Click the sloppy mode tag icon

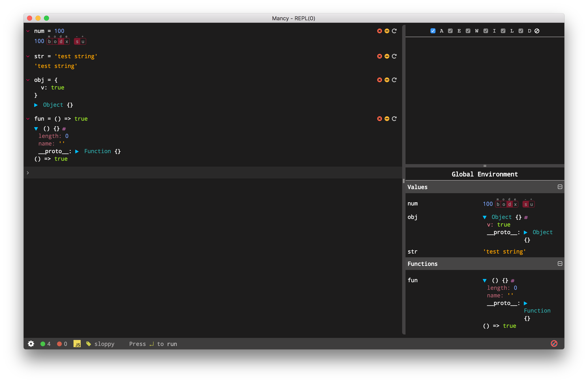(x=89, y=344)
